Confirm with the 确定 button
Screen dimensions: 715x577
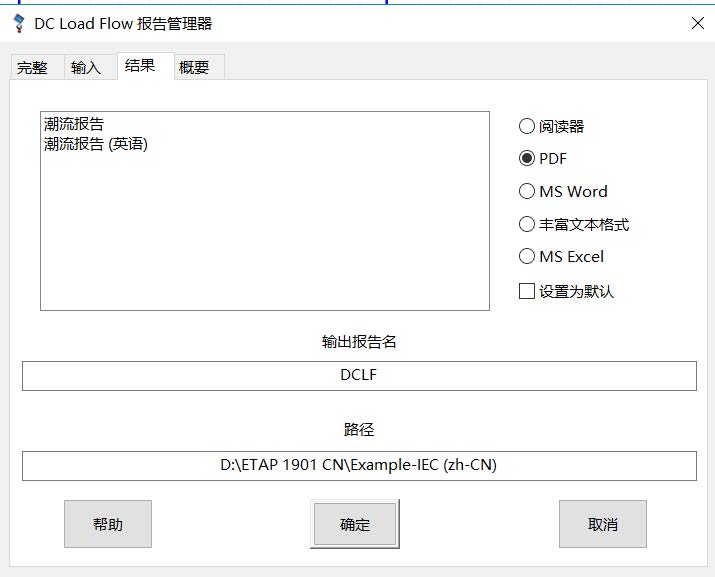pyautogui.click(x=354, y=524)
